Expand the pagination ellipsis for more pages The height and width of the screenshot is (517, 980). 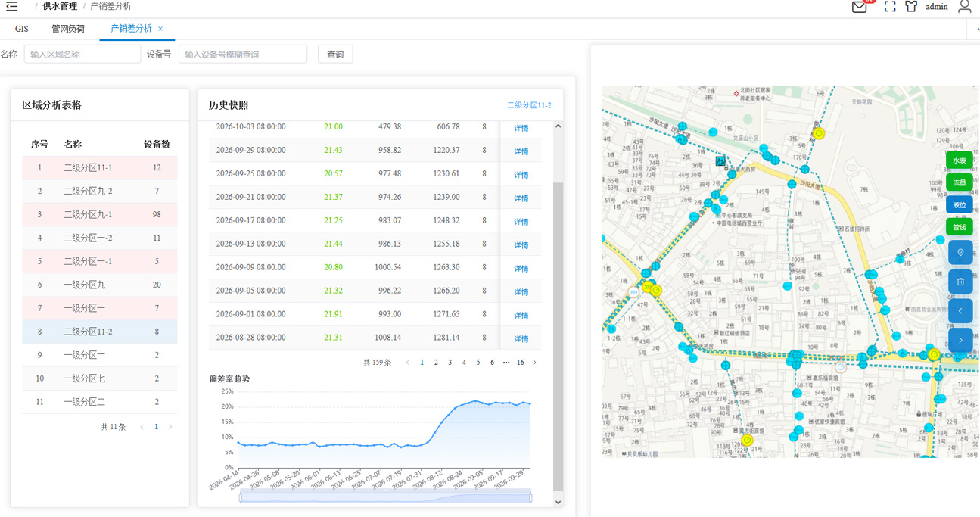506,363
